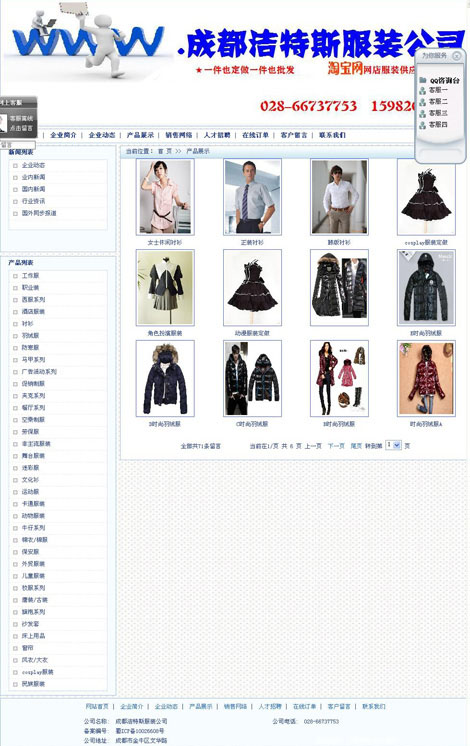The image size is (470, 746).
Task: Click the 客服三 QQ contact icon
Action: point(422,114)
